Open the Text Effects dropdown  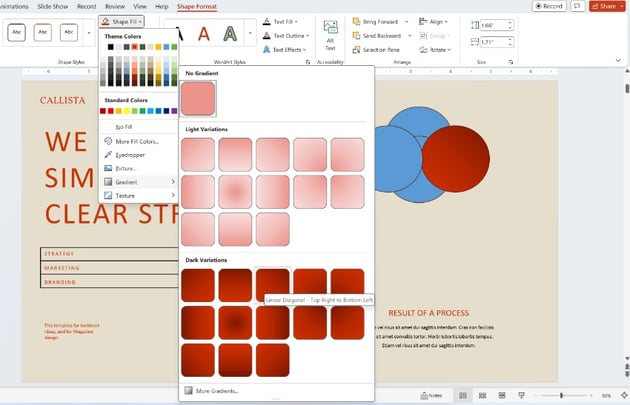[291, 49]
